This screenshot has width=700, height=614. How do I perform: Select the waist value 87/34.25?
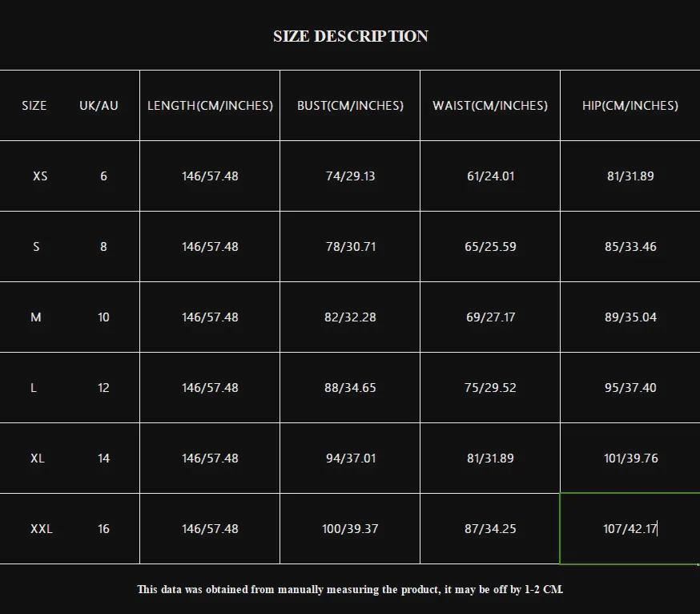pos(490,529)
